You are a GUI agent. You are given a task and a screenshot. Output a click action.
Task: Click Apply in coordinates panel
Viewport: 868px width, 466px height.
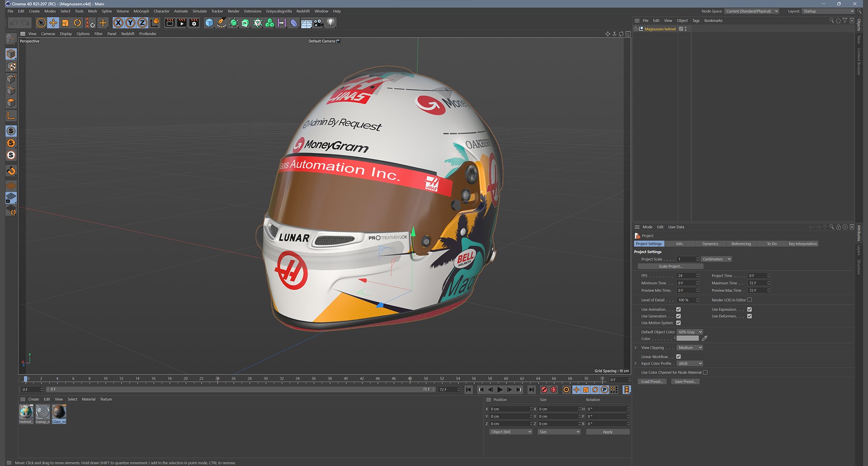click(608, 432)
